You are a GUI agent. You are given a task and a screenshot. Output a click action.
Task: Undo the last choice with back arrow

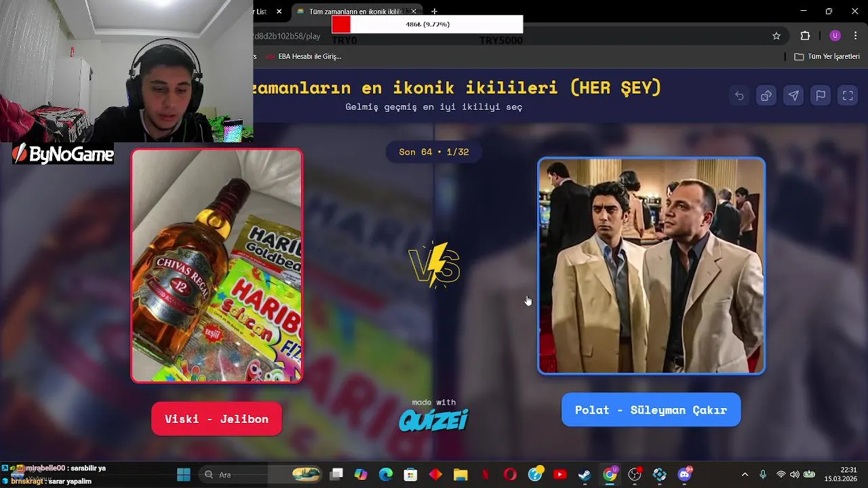[x=739, y=96]
